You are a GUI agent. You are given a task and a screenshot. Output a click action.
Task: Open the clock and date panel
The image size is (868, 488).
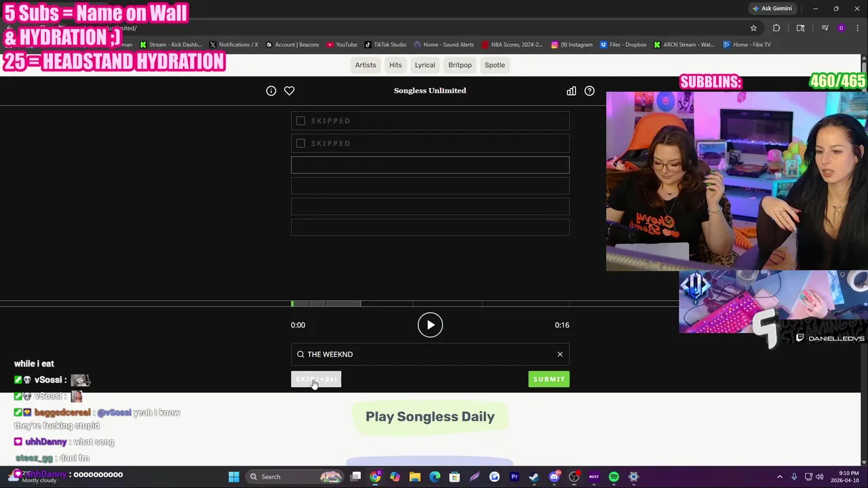tap(844, 476)
